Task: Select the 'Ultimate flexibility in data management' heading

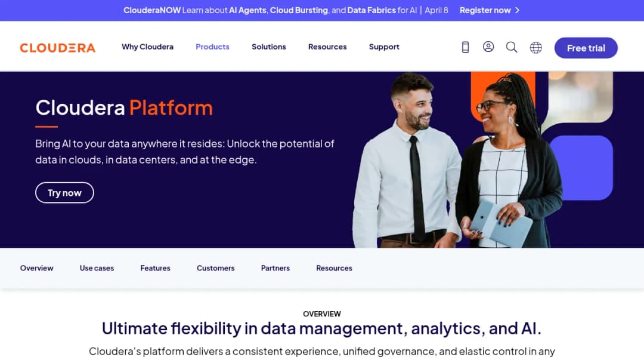Action: [x=321, y=328]
